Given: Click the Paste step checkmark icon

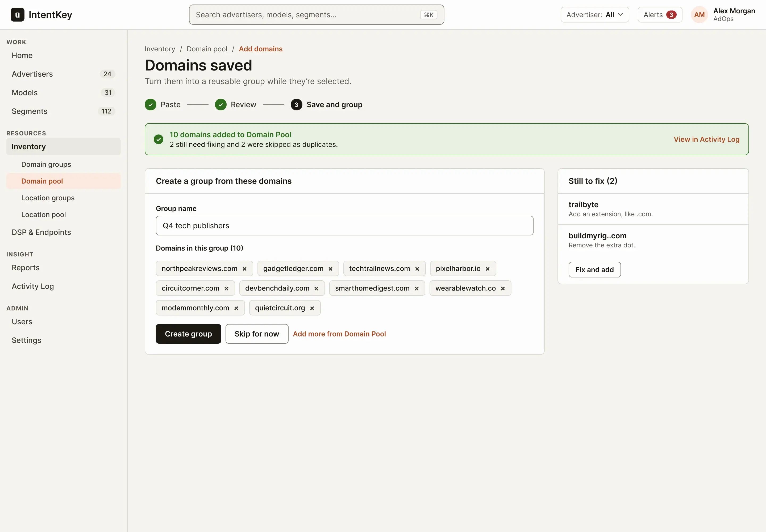Looking at the screenshot, I should click(151, 105).
